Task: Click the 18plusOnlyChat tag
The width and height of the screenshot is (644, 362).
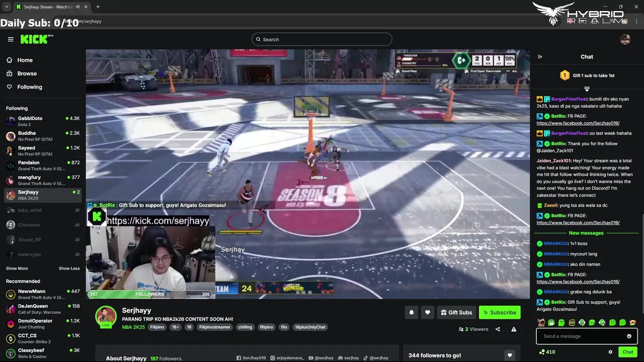Action: (310, 327)
